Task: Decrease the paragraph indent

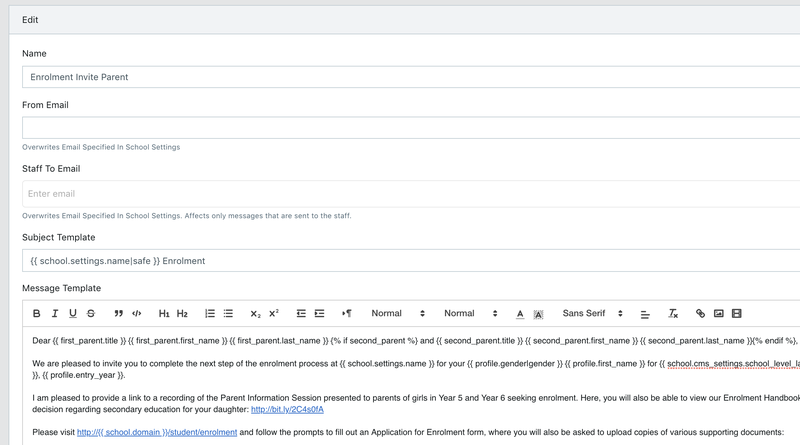Action: pyautogui.click(x=301, y=313)
